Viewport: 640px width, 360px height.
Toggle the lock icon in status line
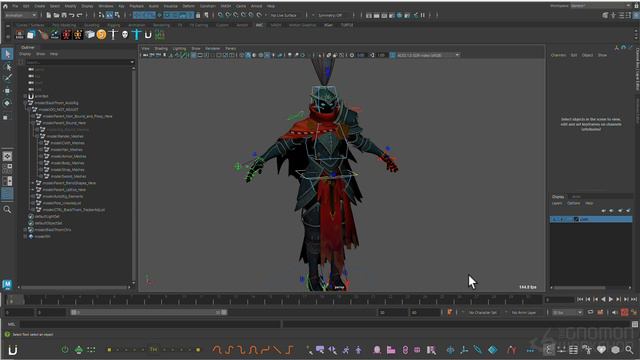[x=198, y=15]
